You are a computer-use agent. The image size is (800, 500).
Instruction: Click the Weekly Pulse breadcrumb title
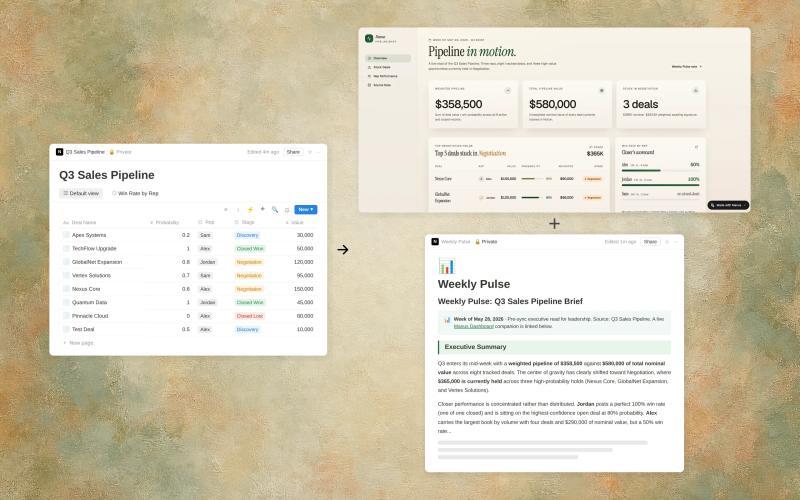[x=456, y=242]
